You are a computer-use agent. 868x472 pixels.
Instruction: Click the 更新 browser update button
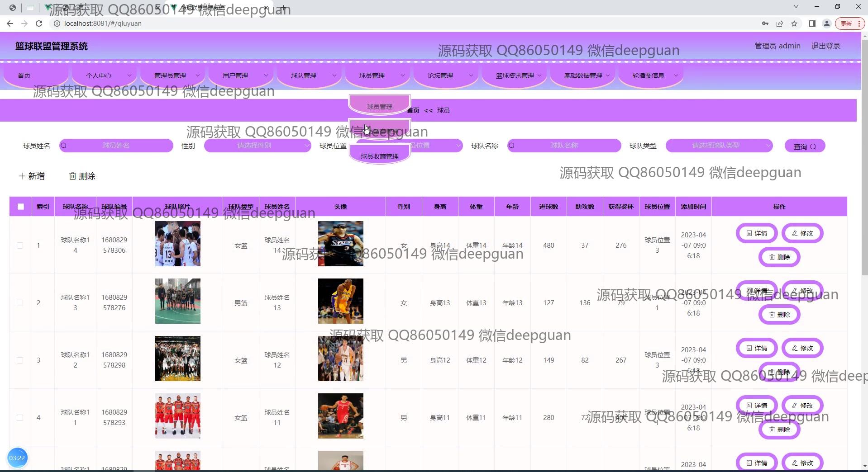tap(850, 24)
